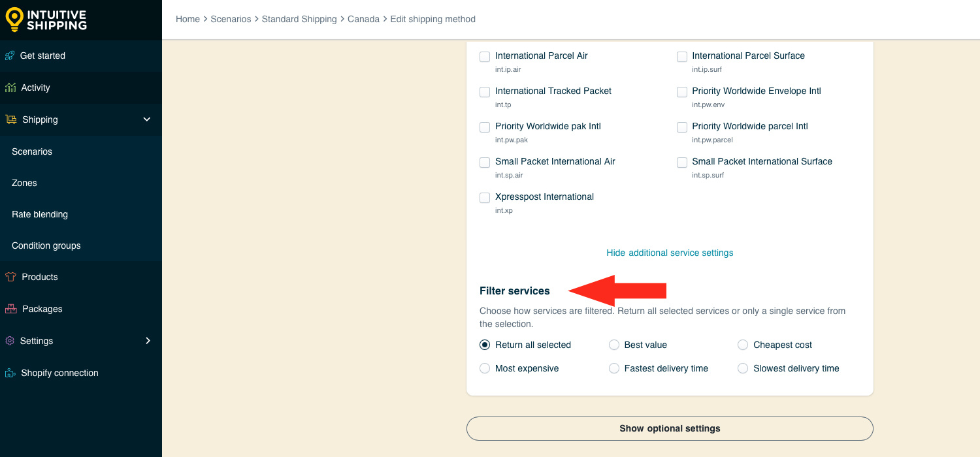Open the Activity chart icon
This screenshot has width=980, height=457.
(x=10, y=87)
